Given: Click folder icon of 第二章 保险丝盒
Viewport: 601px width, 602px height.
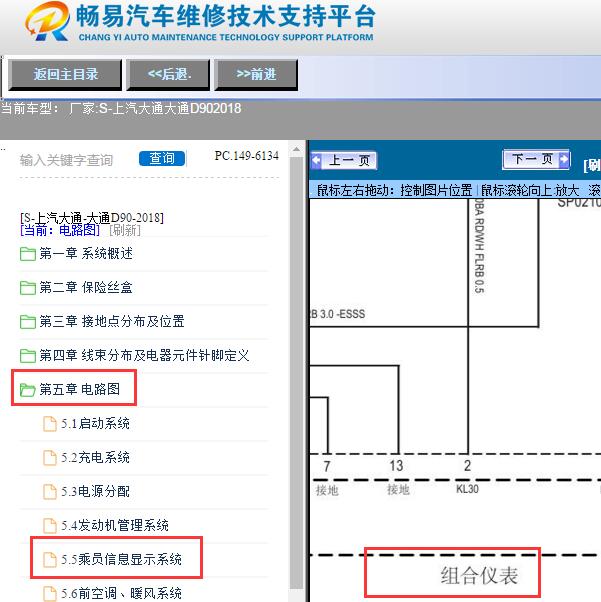Looking at the screenshot, I should (28, 288).
